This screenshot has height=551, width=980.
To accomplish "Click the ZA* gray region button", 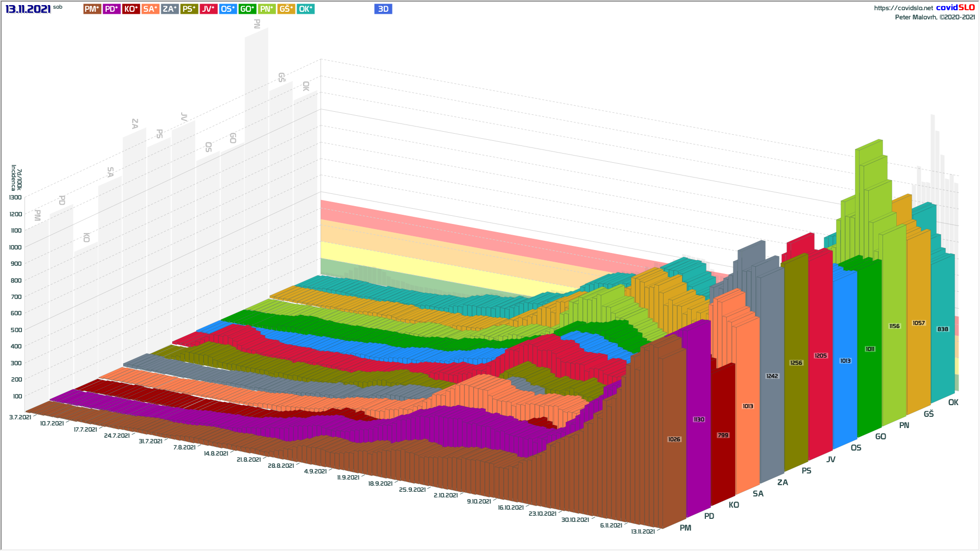I will (x=169, y=9).
